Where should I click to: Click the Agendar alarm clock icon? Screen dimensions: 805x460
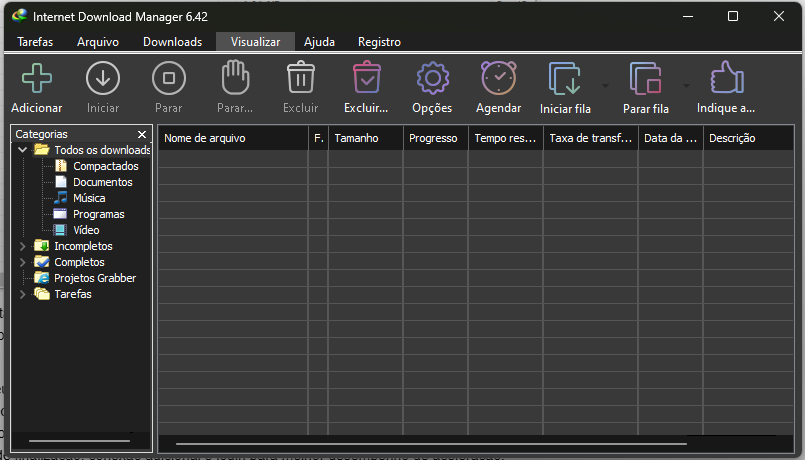coord(499,78)
